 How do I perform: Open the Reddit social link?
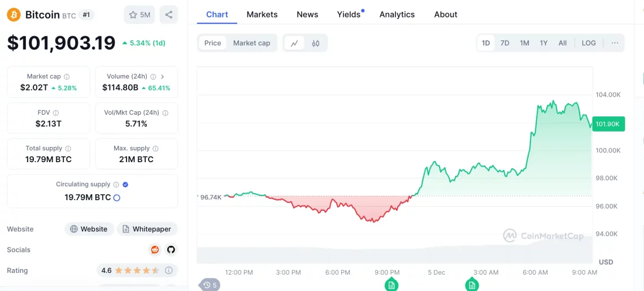[x=155, y=250]
